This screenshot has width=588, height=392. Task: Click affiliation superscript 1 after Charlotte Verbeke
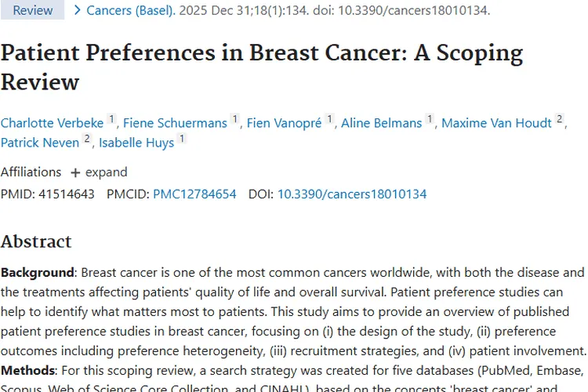111,119
